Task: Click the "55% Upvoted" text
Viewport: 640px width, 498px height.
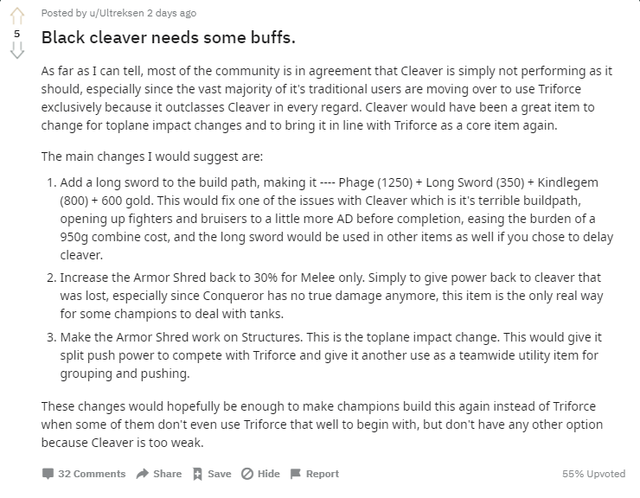Action: coord(592,474)
